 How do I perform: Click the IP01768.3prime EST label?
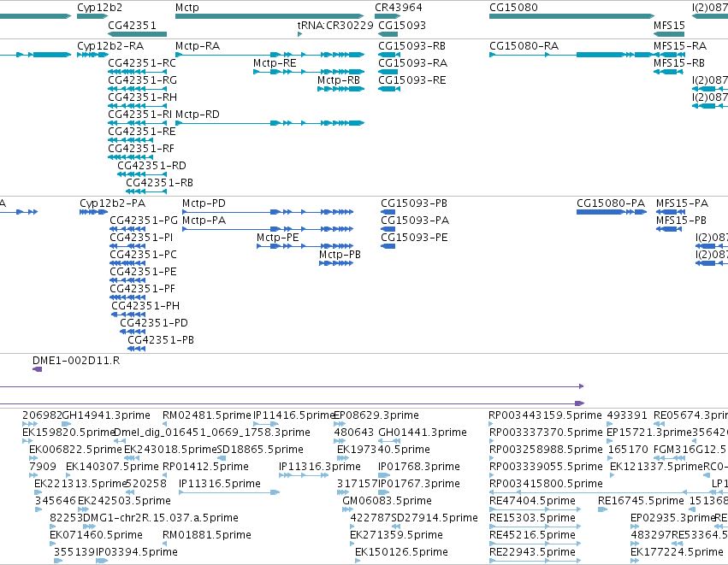[419, 467]
